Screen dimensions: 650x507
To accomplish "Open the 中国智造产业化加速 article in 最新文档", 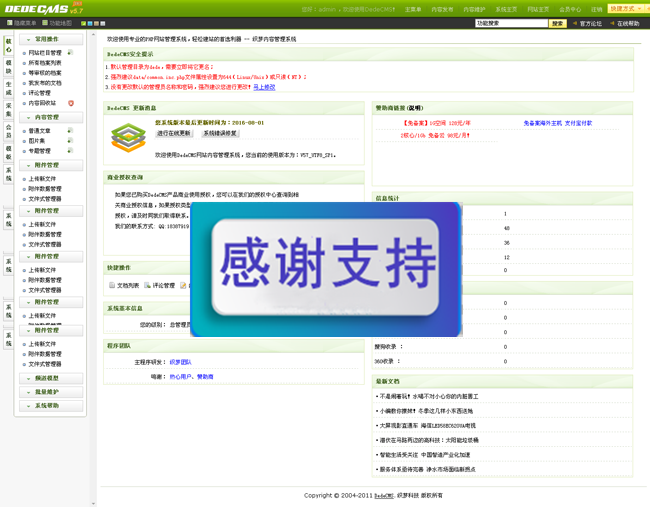I will [425, 455].
